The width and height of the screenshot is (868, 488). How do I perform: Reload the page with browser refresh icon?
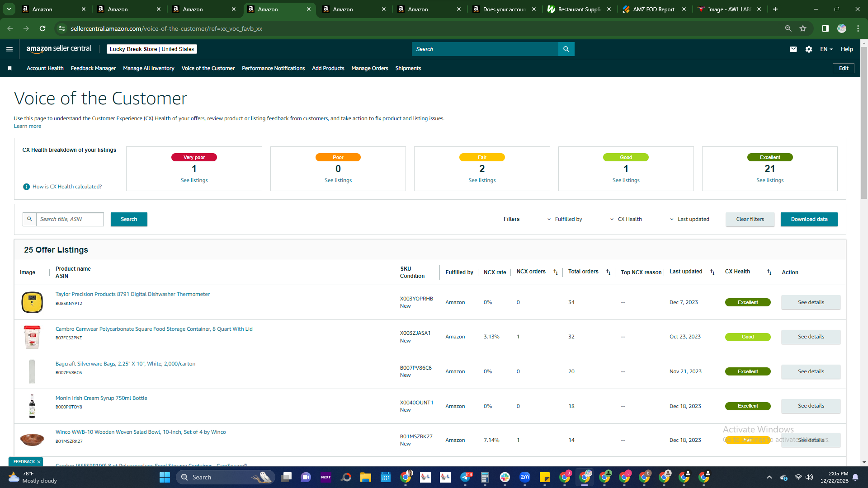tap(42, 28)
